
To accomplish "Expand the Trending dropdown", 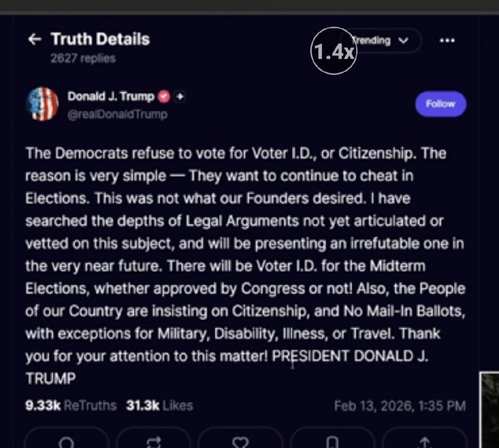I will pyautogui.click(x=383, y=41).
